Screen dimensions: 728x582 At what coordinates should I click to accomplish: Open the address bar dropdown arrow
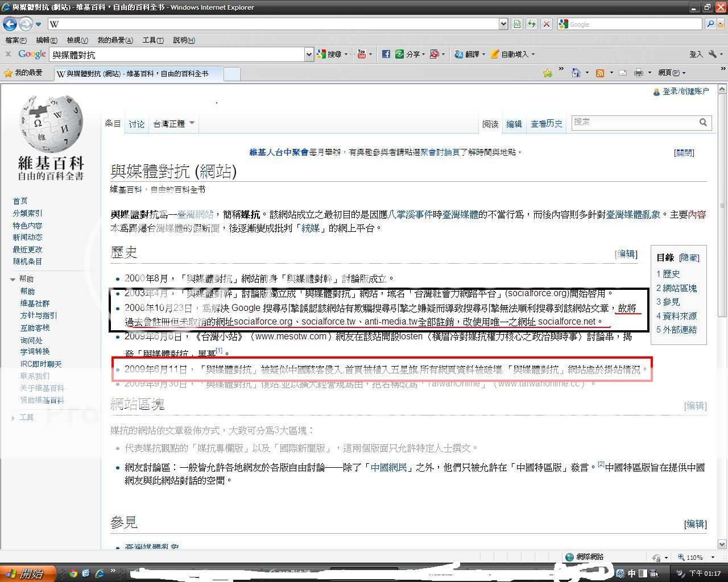(x=503, y=24)
